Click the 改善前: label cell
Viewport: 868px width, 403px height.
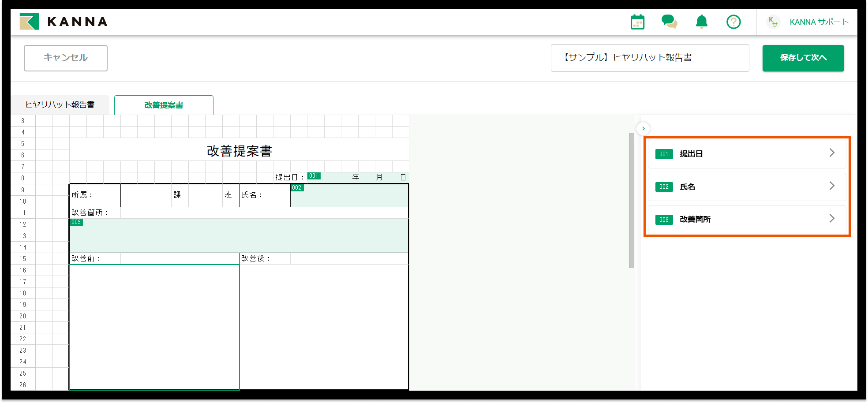[x=95, y=258]
